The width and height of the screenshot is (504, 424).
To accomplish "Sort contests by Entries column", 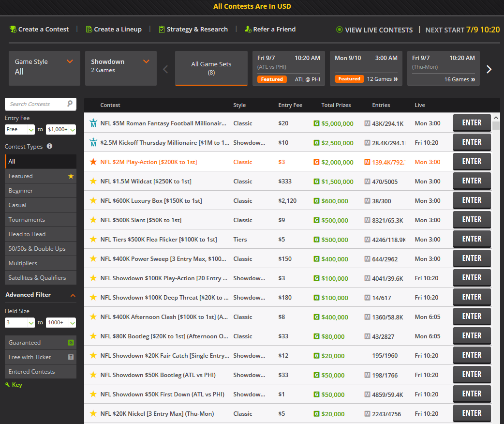I will click(x=381, y=105).
